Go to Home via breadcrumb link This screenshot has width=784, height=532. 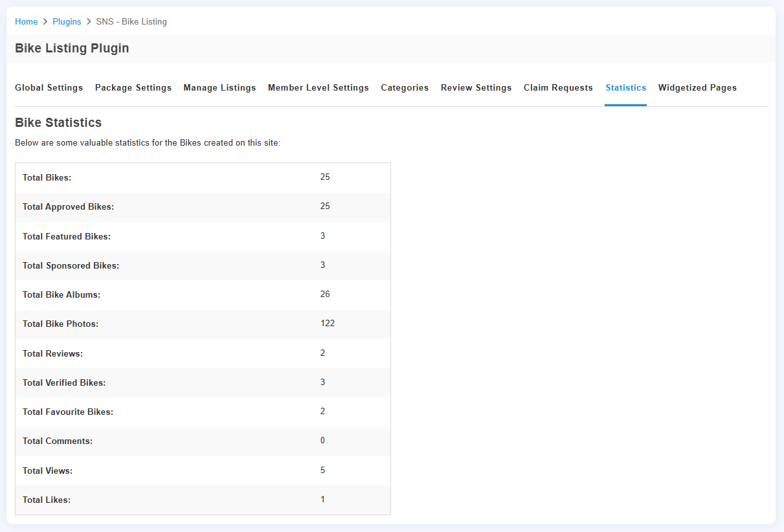pos(26,21)
